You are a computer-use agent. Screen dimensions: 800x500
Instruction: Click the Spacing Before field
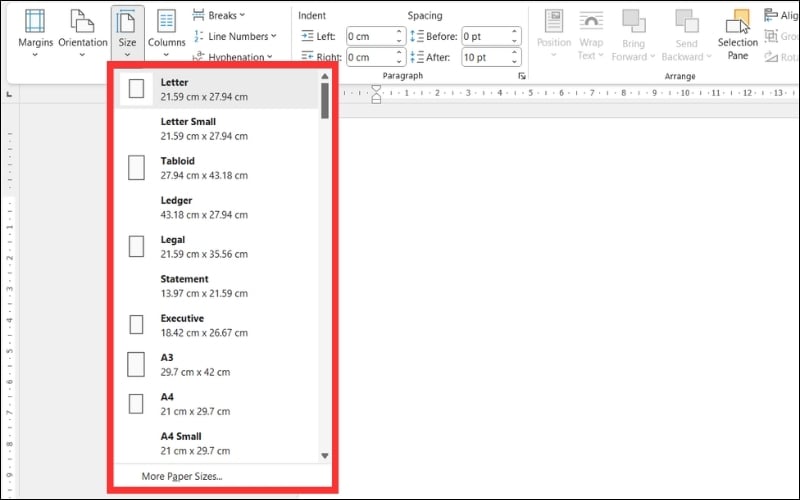(x=486, y=36)
